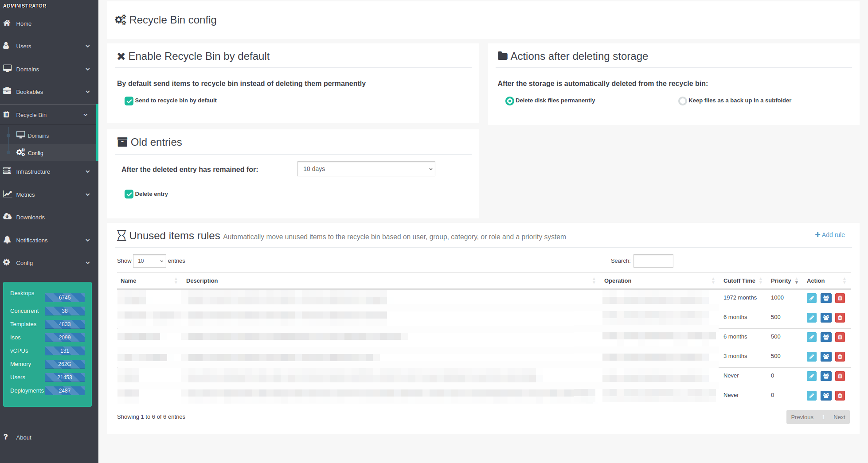Click the users group icon for the 3 months rule
Screen dimensions: 868x463
826,357
